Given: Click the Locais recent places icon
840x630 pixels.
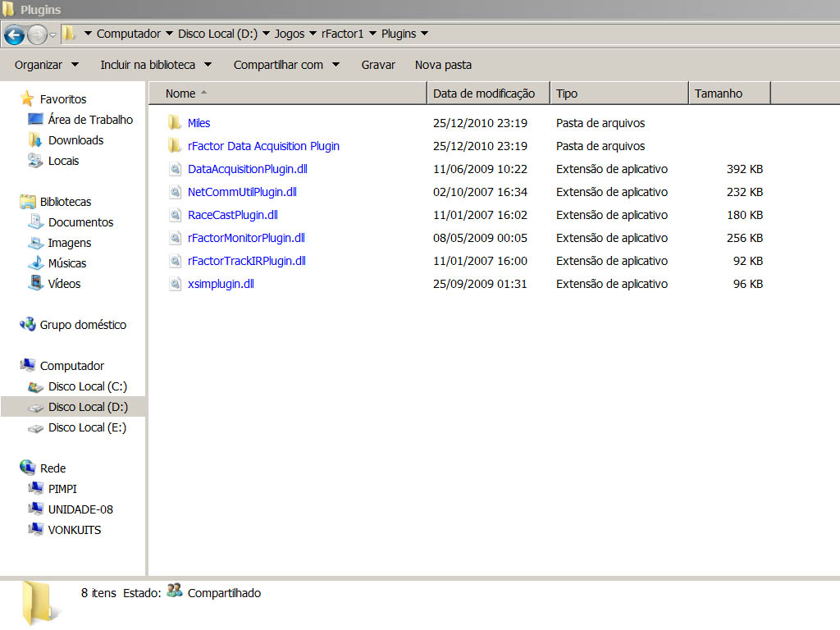Looking at the screenshot, I should click(35, 160).
